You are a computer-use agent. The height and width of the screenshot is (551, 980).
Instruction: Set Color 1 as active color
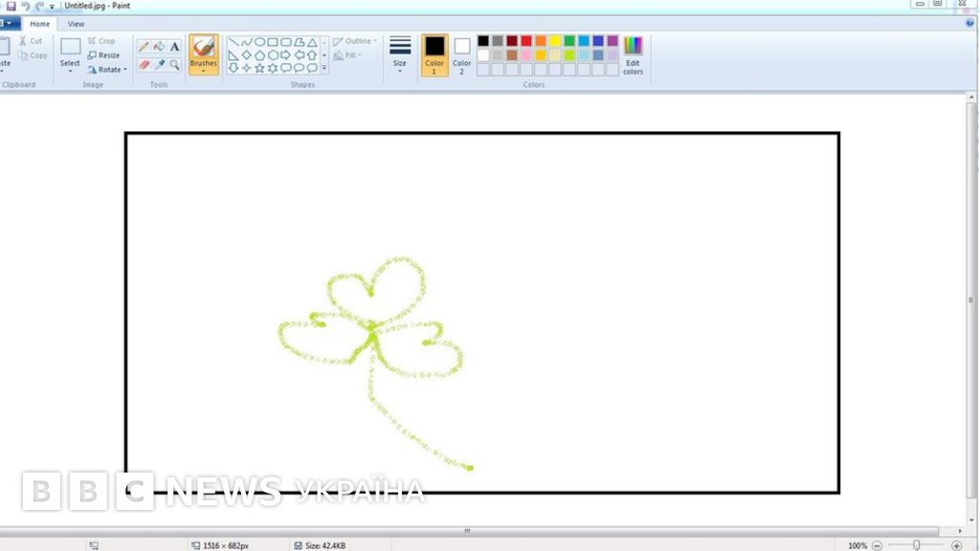(x=434, y=55)
